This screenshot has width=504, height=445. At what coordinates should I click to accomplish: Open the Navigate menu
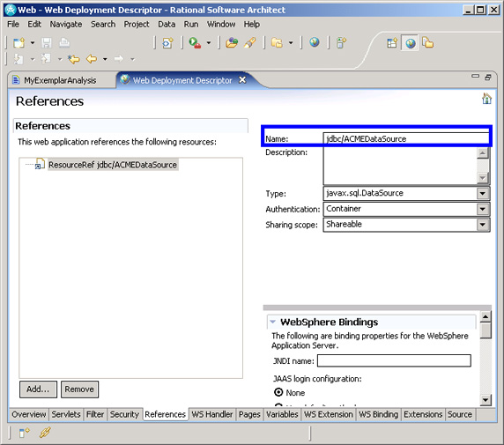click(x=66, y=24)
